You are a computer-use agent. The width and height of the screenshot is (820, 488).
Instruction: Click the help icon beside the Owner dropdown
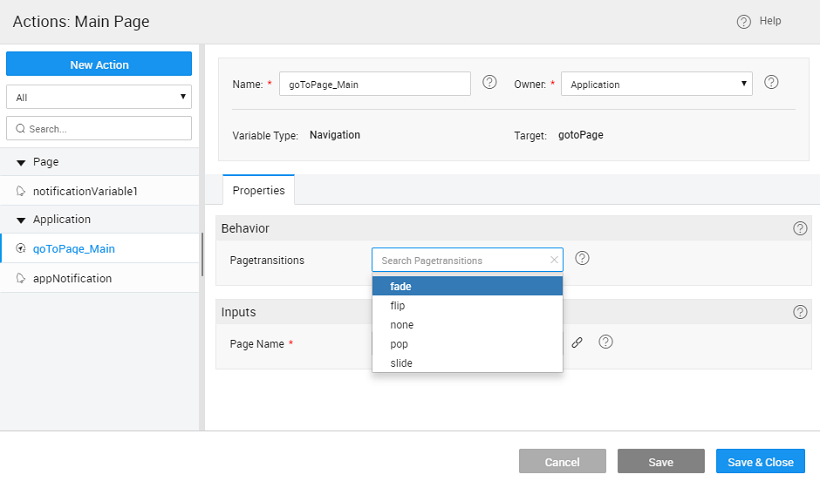(x=771, y=83)
